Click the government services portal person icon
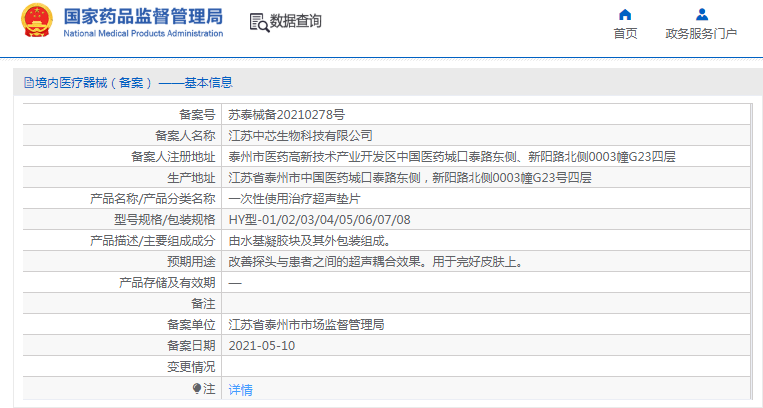763x408 pixels. 701,15
